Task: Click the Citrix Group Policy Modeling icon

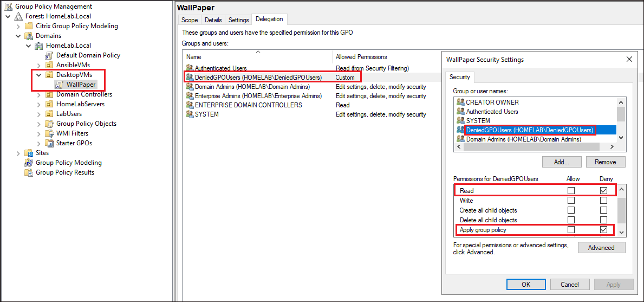Action: [29, 26]
